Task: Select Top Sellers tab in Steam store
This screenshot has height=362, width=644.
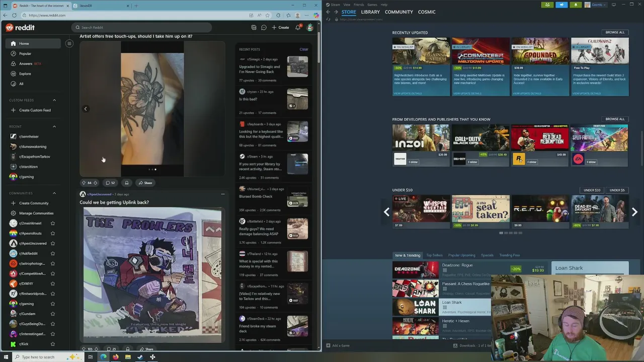Action: click(434, 255)
